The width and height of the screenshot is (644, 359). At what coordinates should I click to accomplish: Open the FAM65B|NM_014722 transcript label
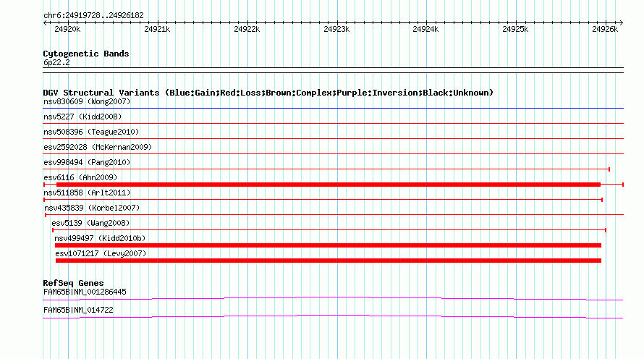78,310
